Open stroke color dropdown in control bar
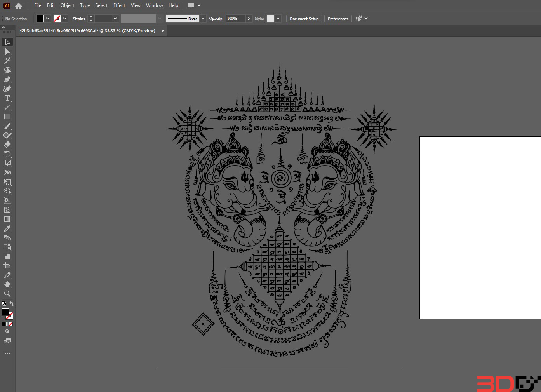The height and width of the screenshot is (392, 541). pos(64,18)
